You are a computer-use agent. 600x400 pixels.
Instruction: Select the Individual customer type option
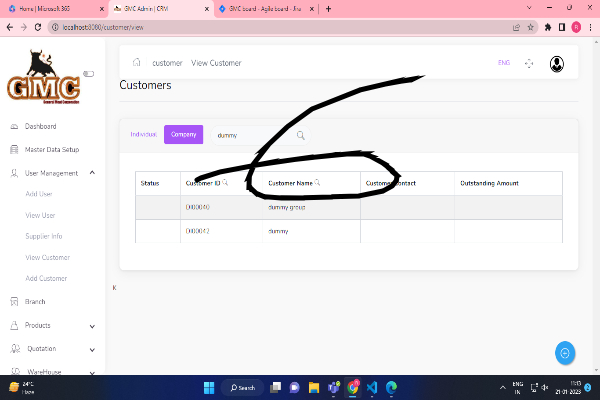pyautogui.click(x=144, y=134)
